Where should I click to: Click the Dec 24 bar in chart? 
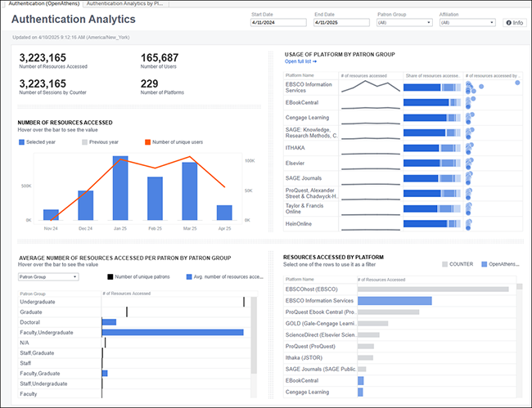(85, 205)
